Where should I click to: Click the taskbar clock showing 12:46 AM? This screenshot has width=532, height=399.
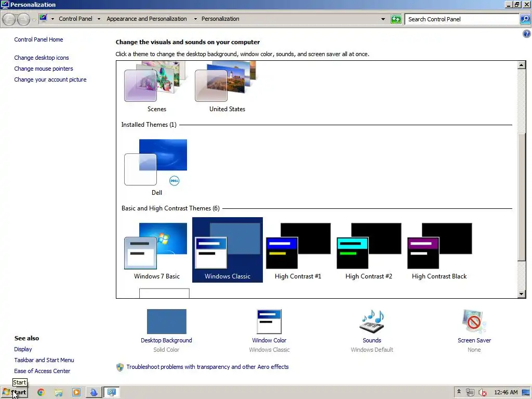pos(506,392)
